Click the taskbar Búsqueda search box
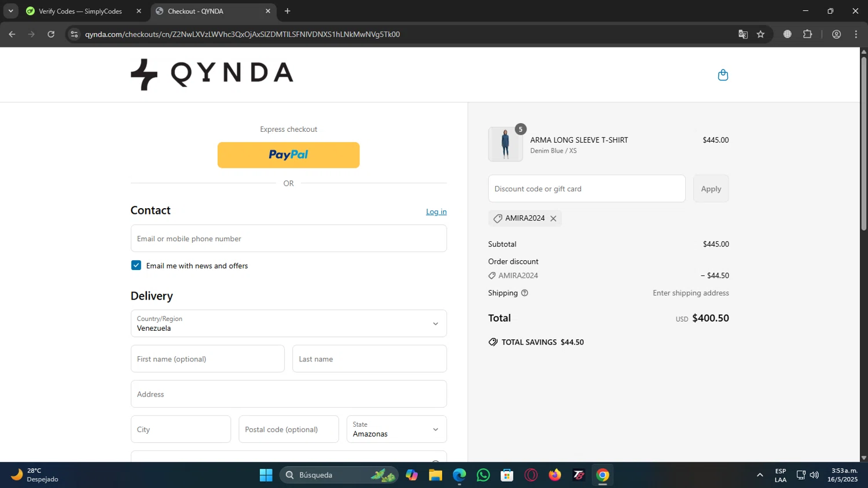Image resolution: width=868 pixels, height=488 pixels. (339, 475)
